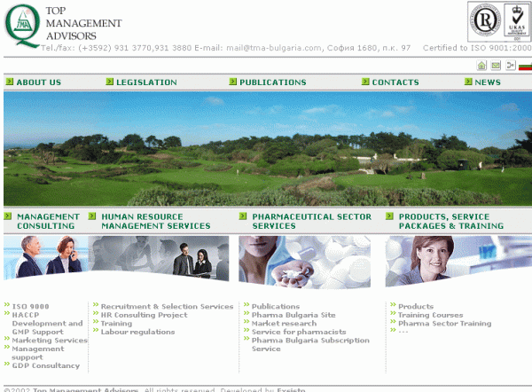
Task: Go to the Contacts menu item
Action: [395, 82]
